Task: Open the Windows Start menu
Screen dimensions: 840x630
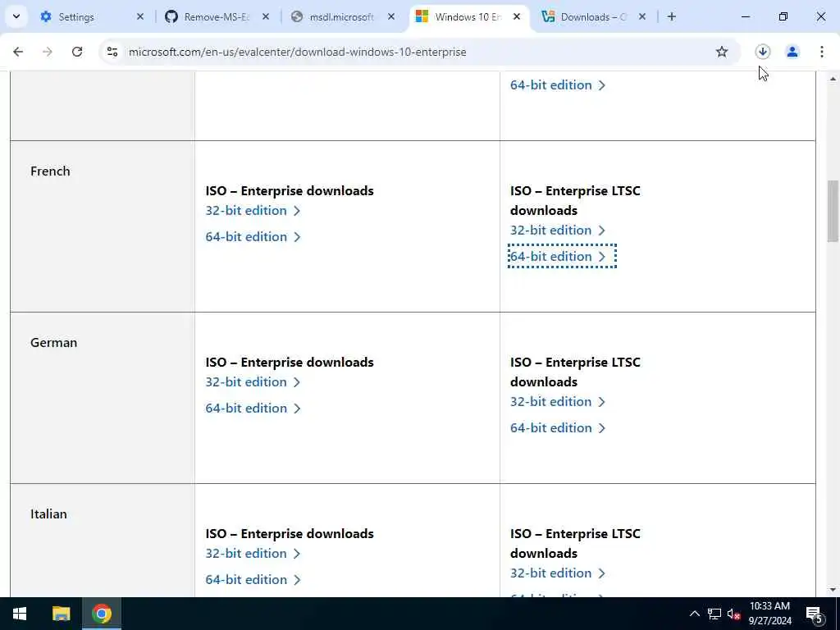Action: [20, 614]
